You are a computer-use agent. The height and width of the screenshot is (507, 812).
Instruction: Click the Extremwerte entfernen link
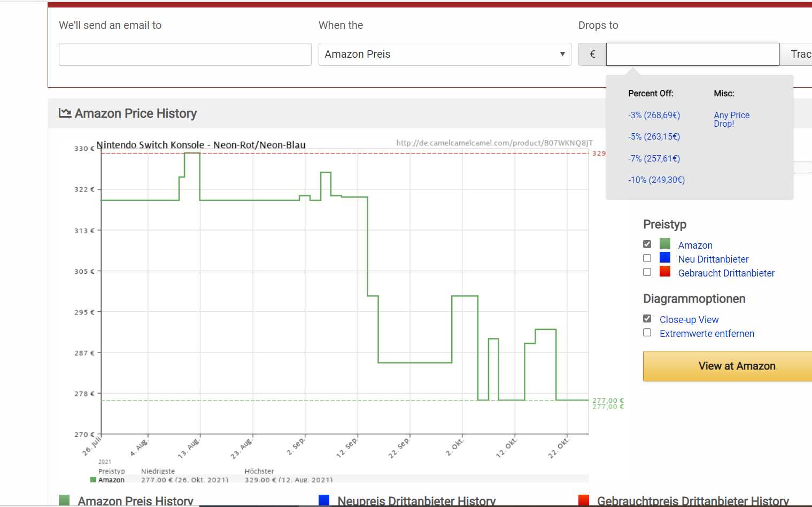pos(707,333)
